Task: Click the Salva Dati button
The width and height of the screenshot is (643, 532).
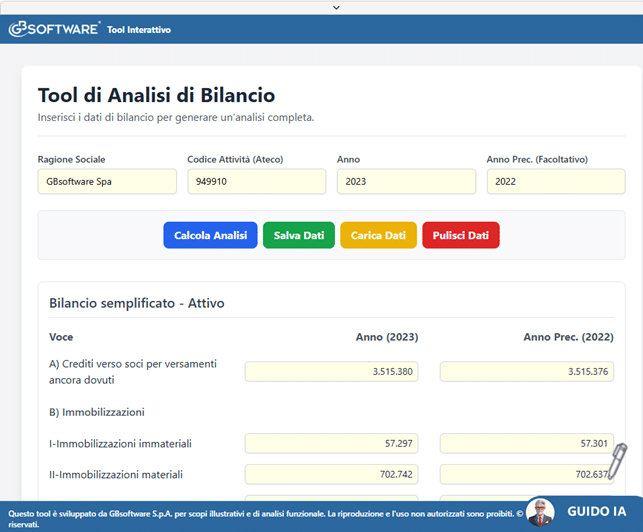Action: pyautogui.click(x=299, y=235)
